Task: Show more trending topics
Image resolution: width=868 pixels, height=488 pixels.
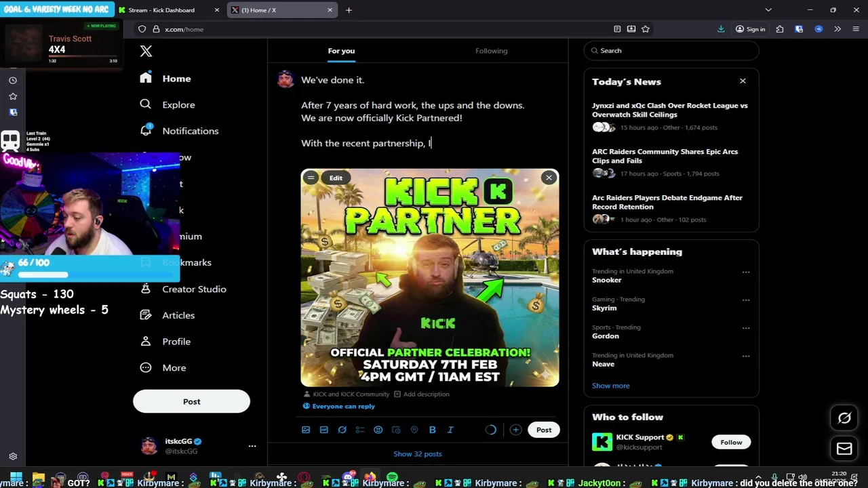Action: 610,386
